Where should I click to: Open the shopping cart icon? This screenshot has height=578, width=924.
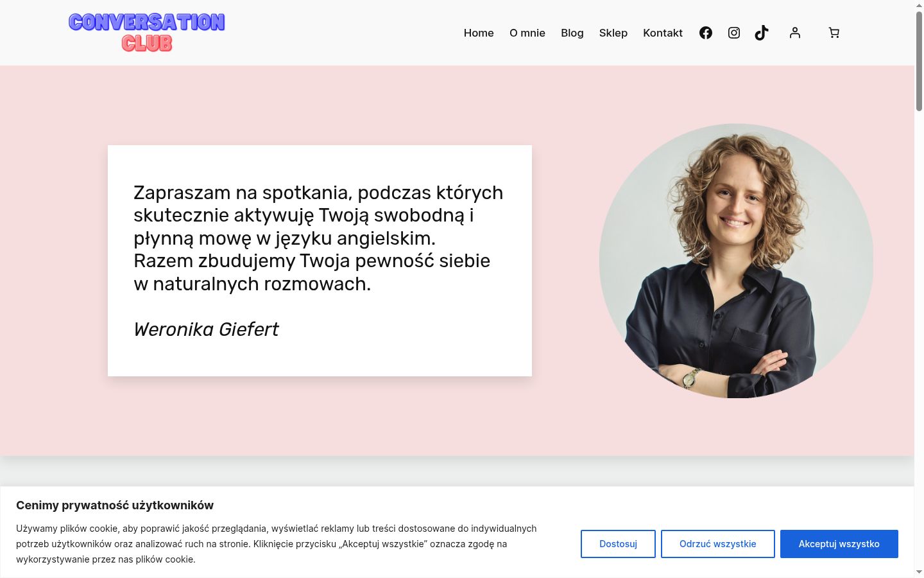[x=834, y=33]
